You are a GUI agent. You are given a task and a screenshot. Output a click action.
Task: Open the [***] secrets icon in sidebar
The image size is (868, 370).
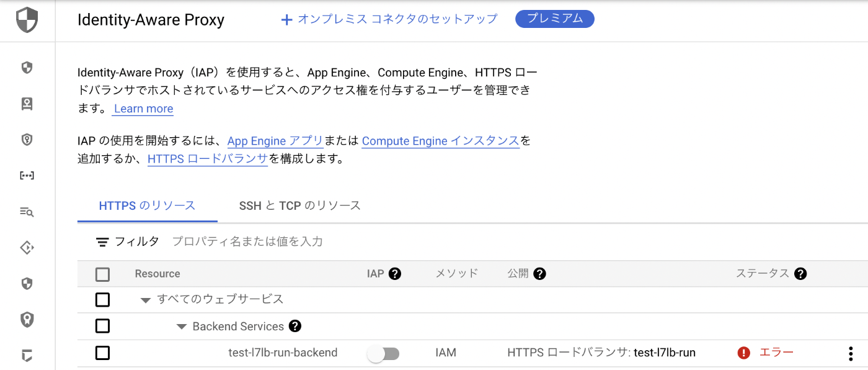pyautogui.click(x=27, y=176)
